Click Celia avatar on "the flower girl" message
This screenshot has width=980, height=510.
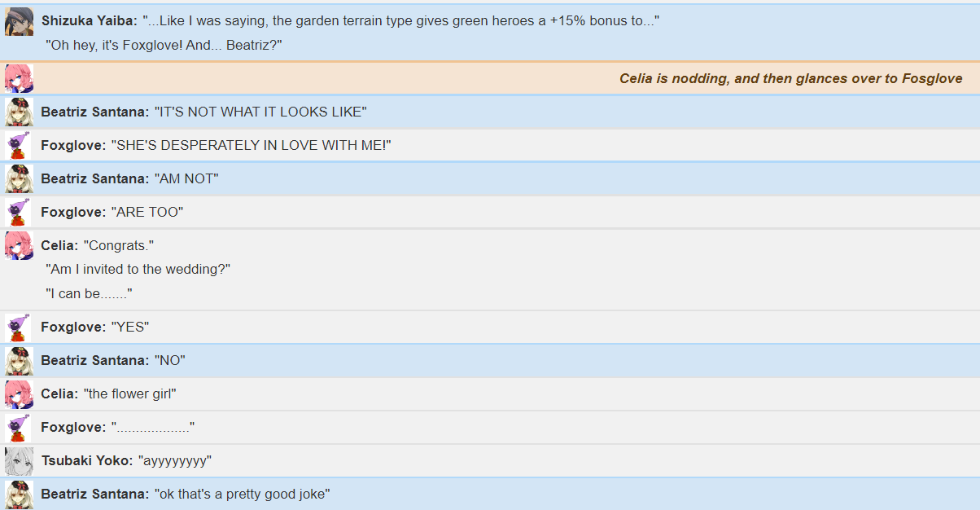(x=19, y=393)
